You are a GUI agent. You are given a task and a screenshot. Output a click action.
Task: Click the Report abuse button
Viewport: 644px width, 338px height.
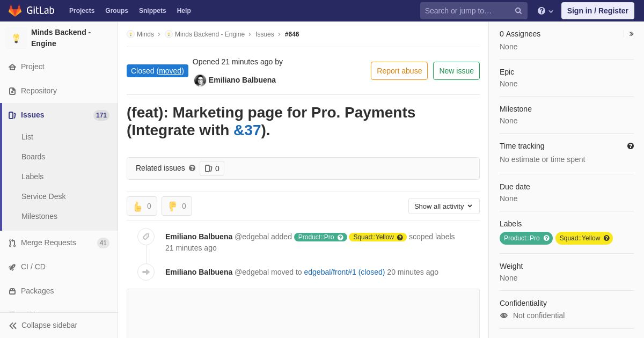399,71
